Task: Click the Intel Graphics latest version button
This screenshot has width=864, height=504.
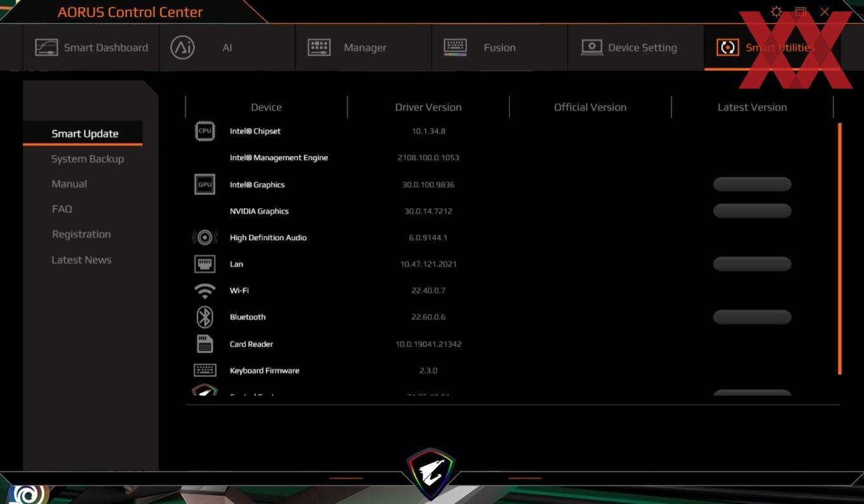Action: click(752, 185)
